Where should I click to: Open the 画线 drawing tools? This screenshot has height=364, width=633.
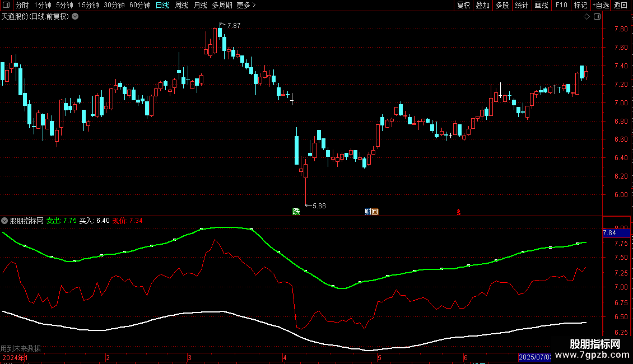[x=541, y=5]
